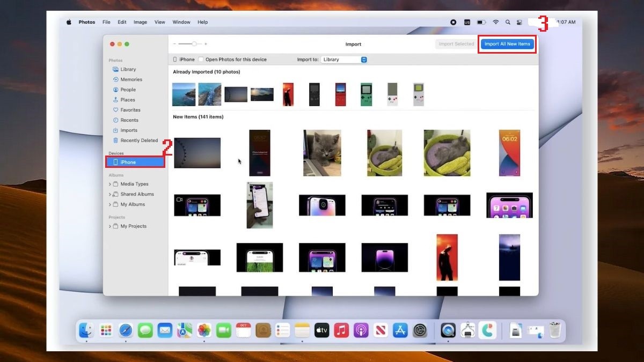The height and width of the screenshot is (362, 644).
Task: Expand the My Albums group
Action: [x=110, y=204]
